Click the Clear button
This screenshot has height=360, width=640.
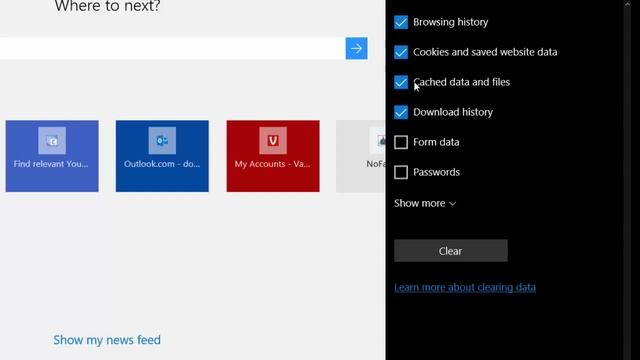pyautogui.click(x=451, y=251)
